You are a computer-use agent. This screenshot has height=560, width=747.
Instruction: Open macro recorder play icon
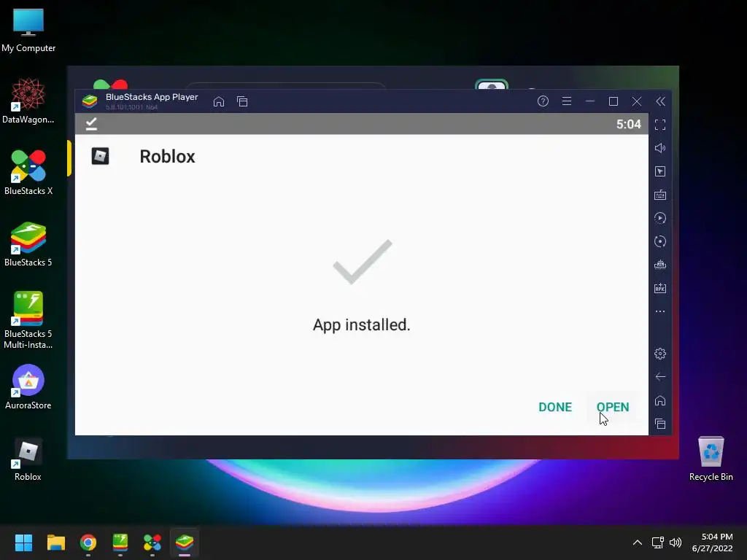tap(660, 218)
